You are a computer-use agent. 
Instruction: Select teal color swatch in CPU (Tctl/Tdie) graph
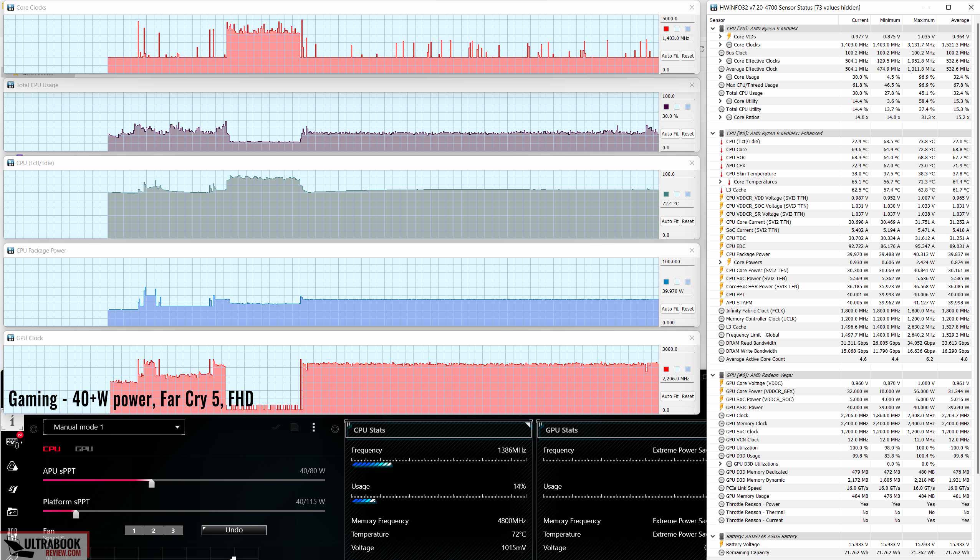click(666, 194)
